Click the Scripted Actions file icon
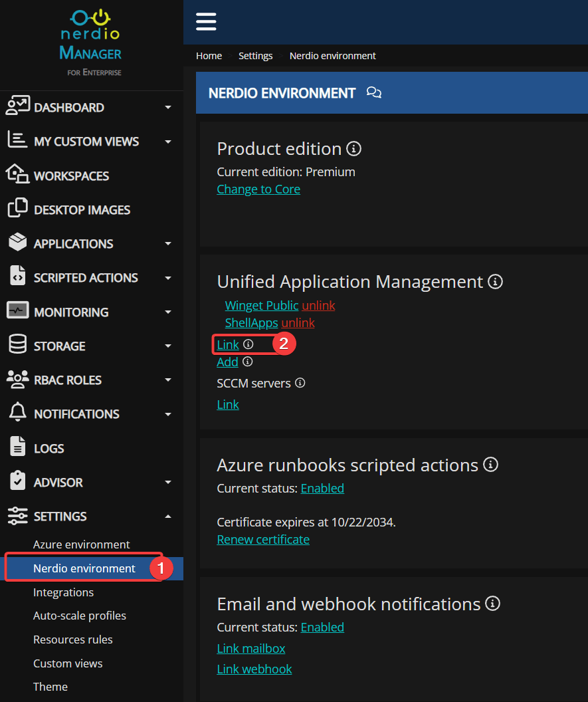 click(x=18, y=275)
